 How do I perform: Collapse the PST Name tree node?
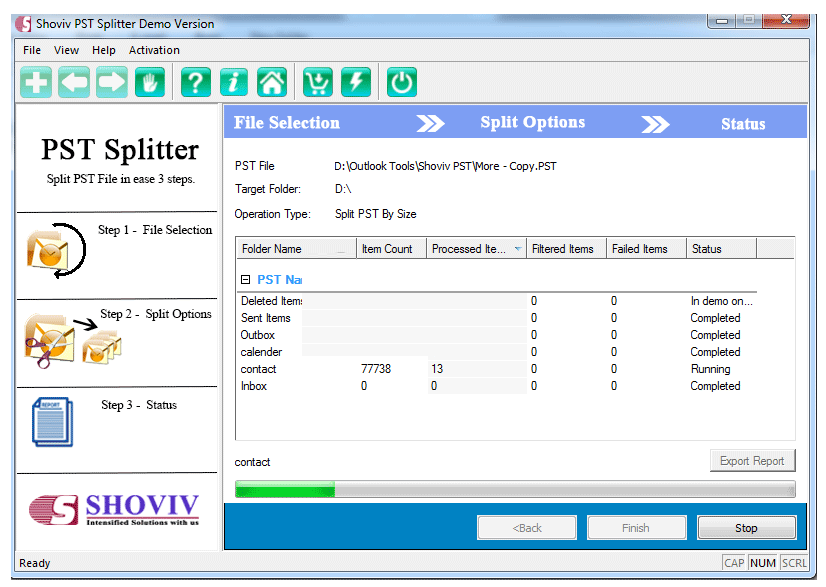[x=243, y=278]
